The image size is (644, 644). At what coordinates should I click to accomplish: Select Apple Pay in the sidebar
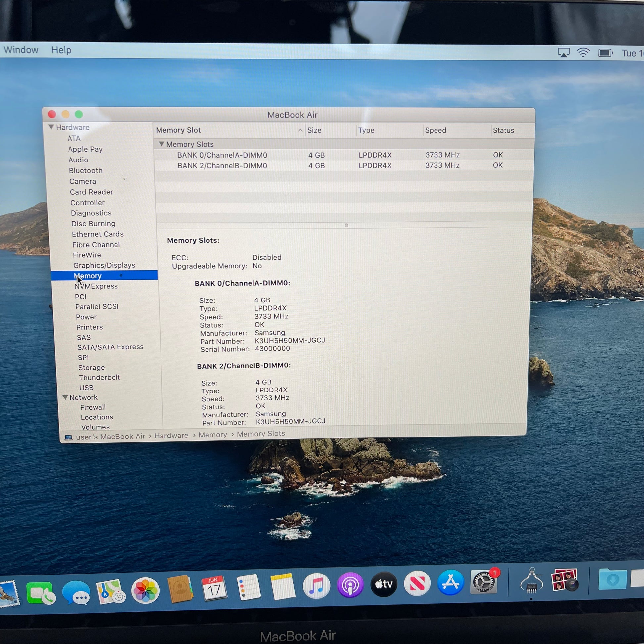point(85,149)
